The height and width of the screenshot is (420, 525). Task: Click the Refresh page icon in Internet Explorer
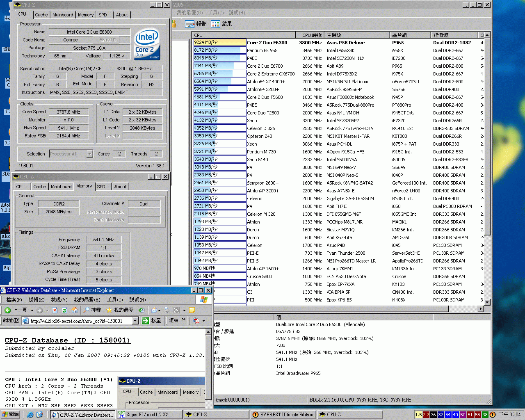coord(64,310)
